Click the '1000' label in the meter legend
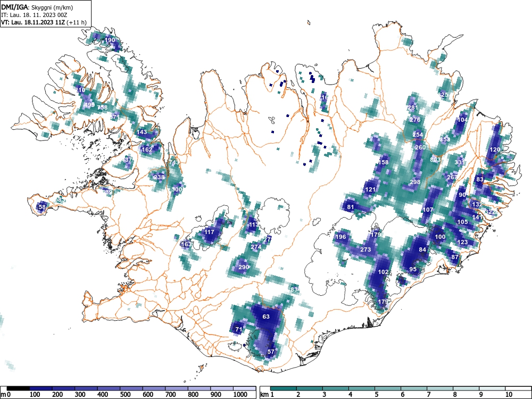This screenshot has width=532, height=399. [x=240, y=395]
